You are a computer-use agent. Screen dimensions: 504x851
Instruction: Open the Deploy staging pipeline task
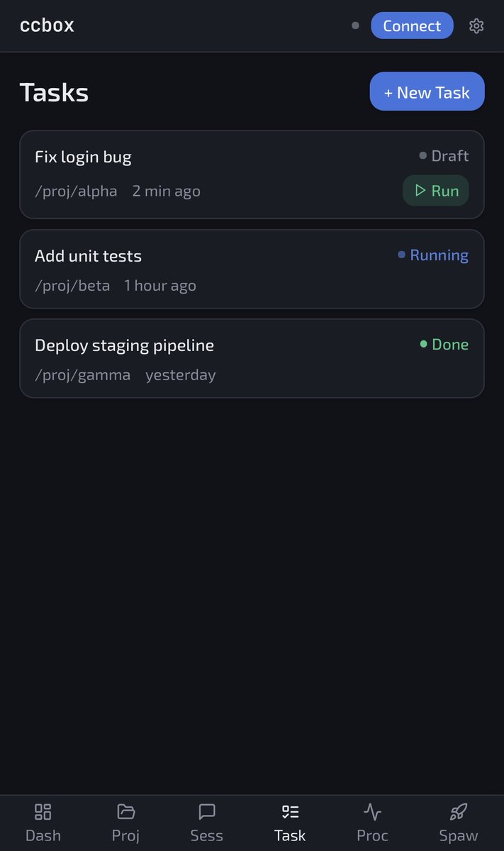[x=252, y=358]
